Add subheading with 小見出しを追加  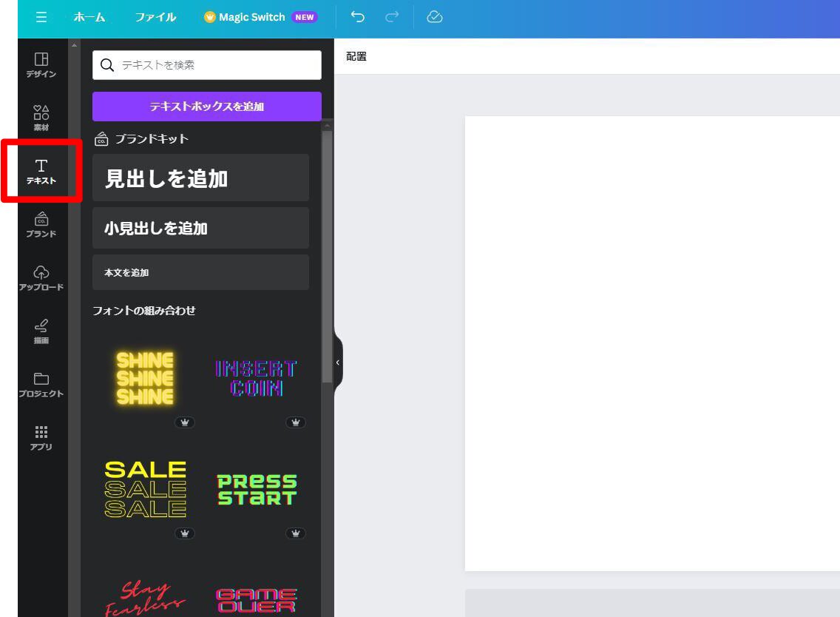(x=200, y=228)
